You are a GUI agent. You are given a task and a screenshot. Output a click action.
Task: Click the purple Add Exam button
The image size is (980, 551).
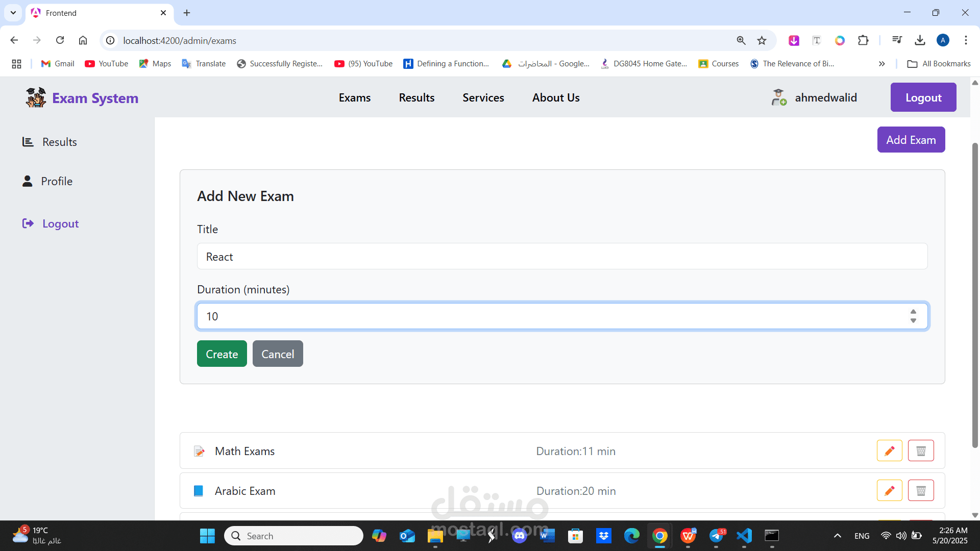coord(911,140)
